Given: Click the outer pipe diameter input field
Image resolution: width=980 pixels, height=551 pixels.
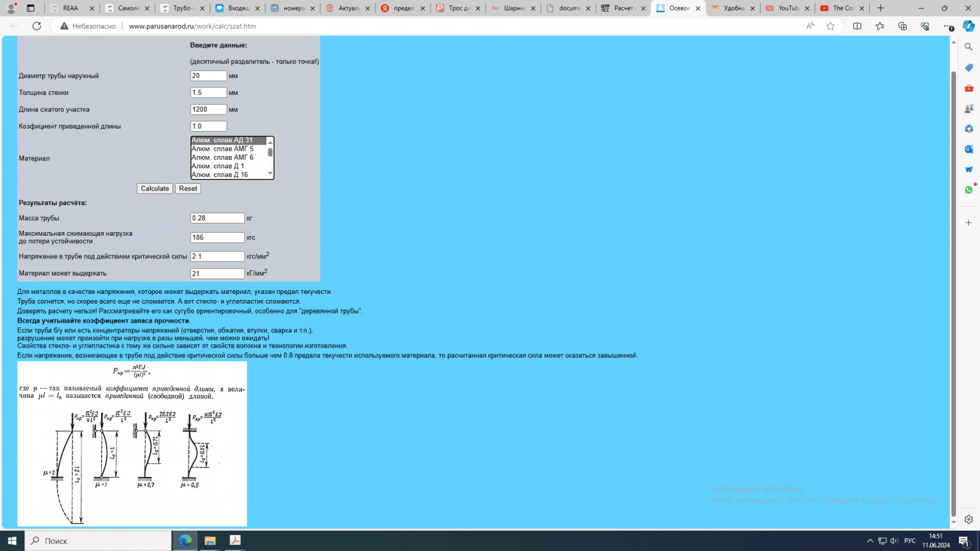Looking at the screenshot, I should (208, 76).
